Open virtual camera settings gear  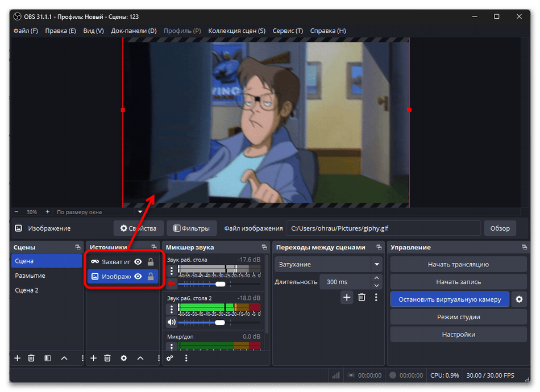(x=519, y=299)
